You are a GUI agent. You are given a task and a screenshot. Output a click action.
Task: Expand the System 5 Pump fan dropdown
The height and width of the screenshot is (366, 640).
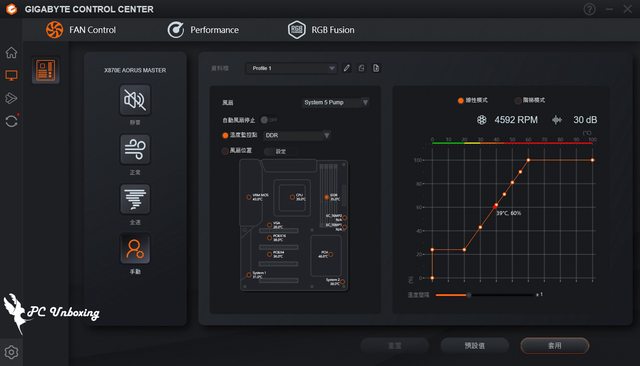click(x=336, y=102)
